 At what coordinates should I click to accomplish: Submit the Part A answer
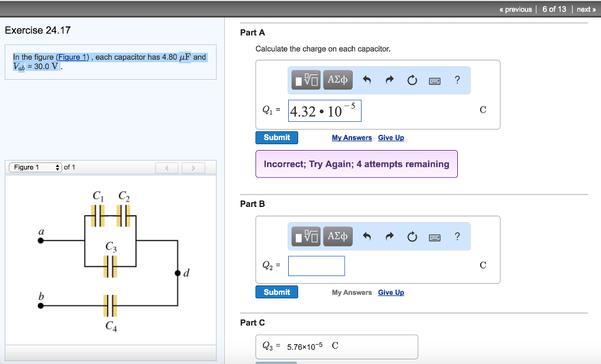point(277,137)
